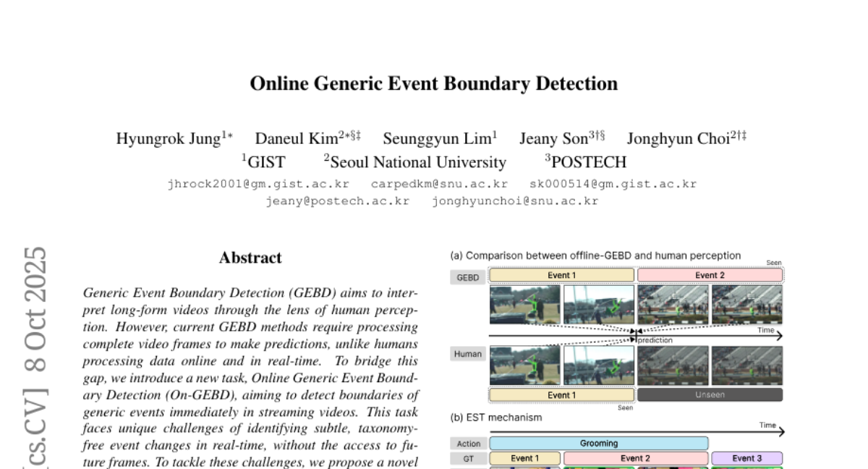This screenshot has height=469, width=868.
Task: Click the jonghyunchoi@snu.ac.kr email address
Action: [515, 201]
